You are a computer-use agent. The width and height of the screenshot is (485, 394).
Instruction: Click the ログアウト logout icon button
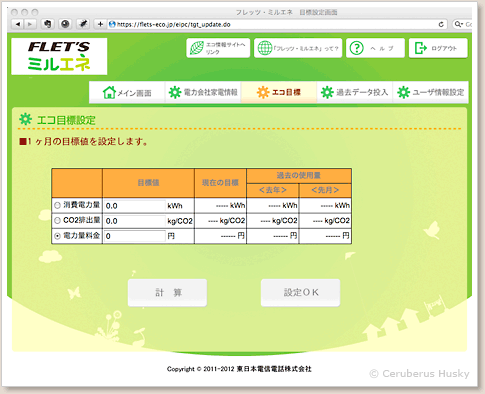(438, 48)
